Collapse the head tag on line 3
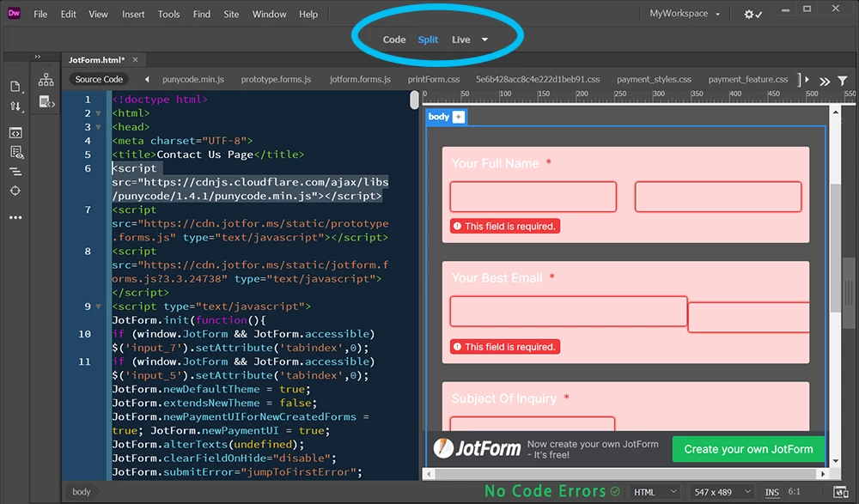This screenshot has width=859, height=504. pyautogui.click(x=99, y=127)
